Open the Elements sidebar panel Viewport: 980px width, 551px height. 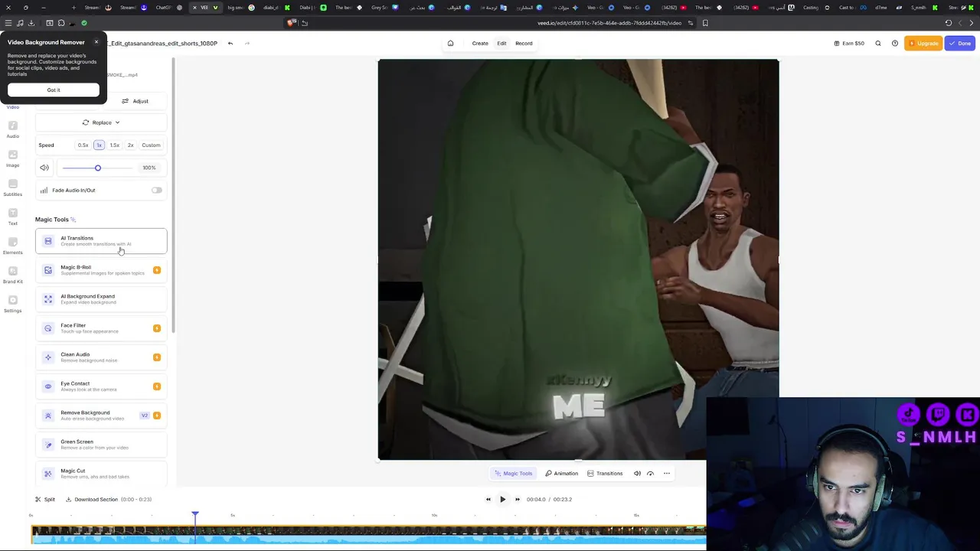[13, 245]
